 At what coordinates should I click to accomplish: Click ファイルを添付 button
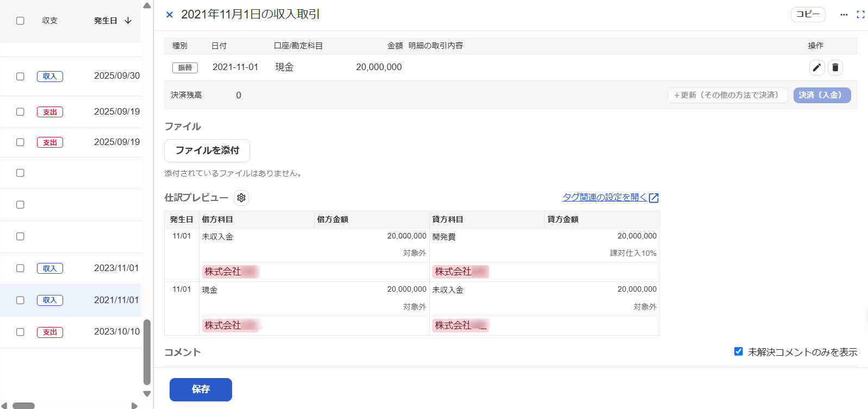(207, 150)
